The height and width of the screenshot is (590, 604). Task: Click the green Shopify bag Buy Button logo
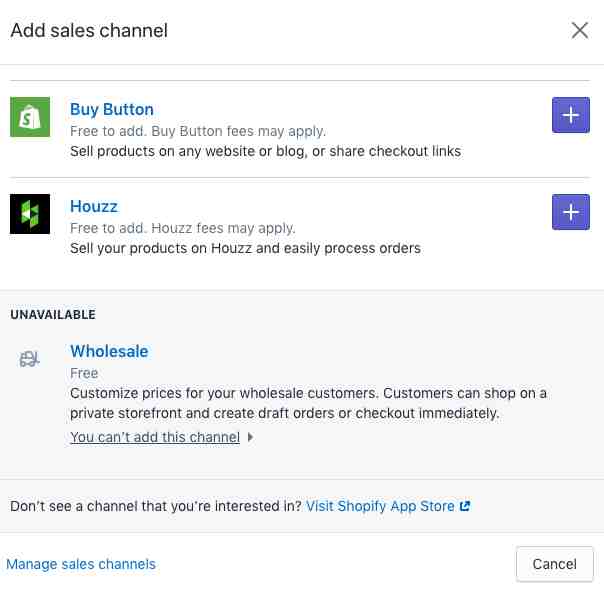(30, 117)
